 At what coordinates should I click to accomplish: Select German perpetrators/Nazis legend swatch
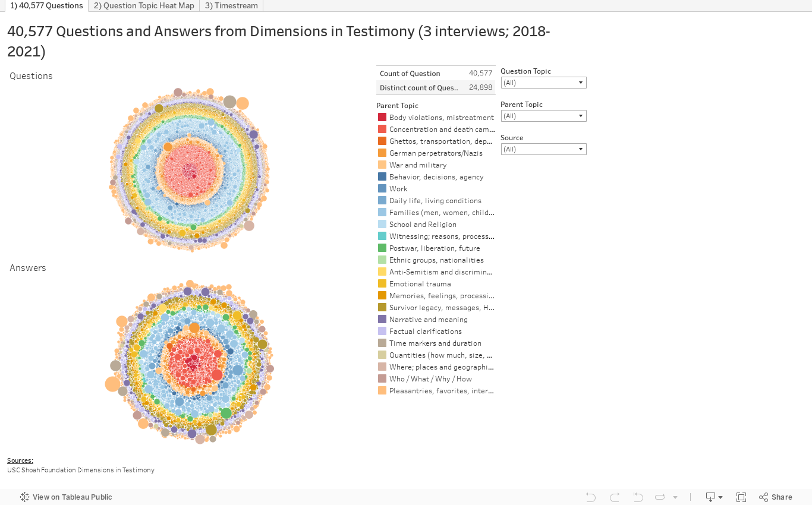(382, 153)
